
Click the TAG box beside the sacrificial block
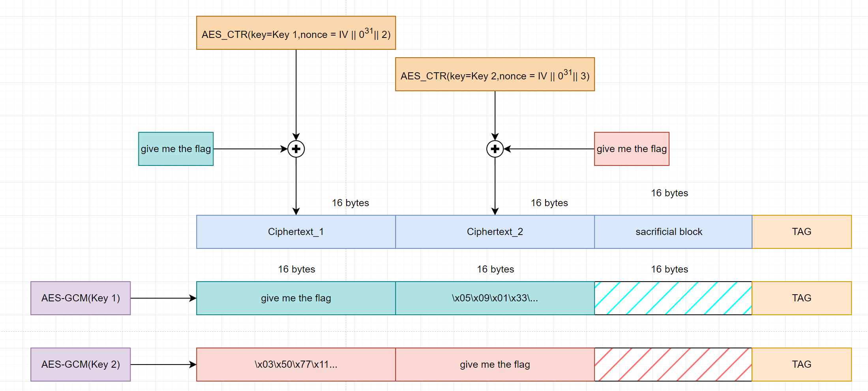click(x=802, y=232)
